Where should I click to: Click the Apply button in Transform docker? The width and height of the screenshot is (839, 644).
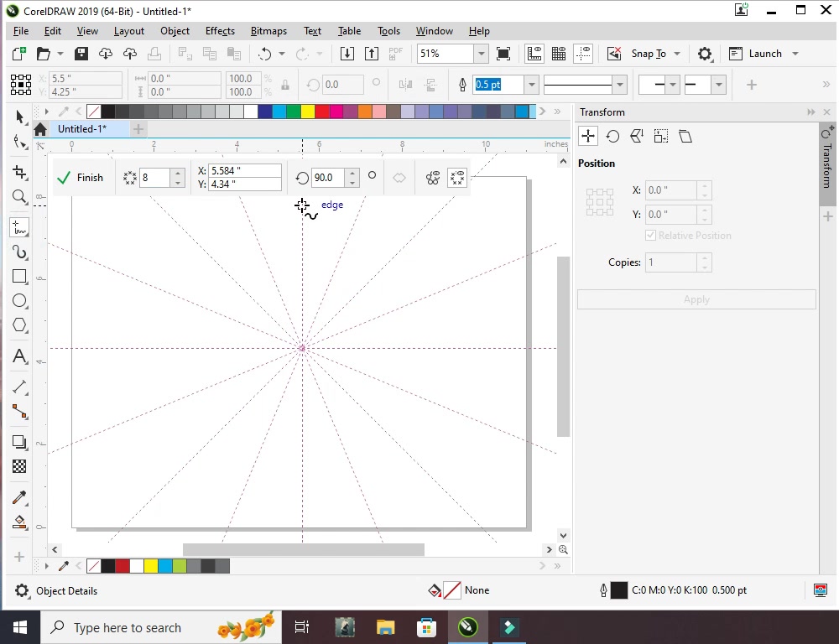(x=696, y=299)
